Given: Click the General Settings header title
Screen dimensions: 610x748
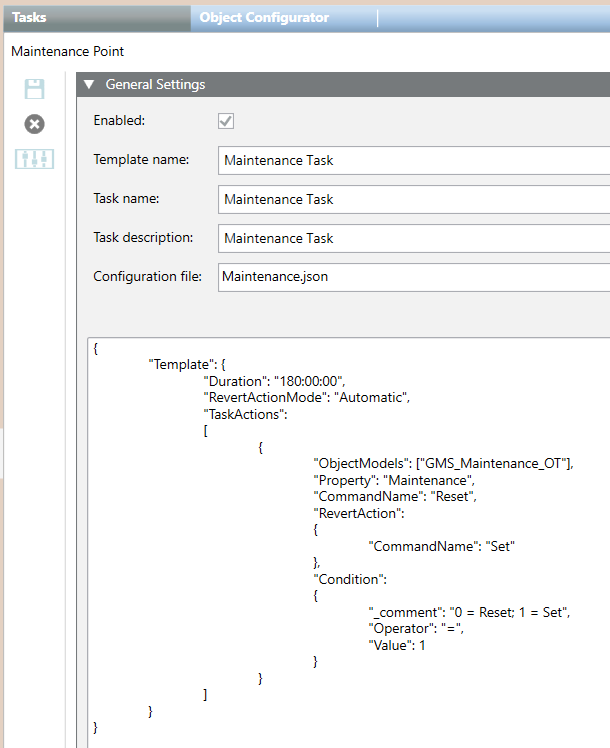Looking at the screenshot, I should (x=155, y=85).
